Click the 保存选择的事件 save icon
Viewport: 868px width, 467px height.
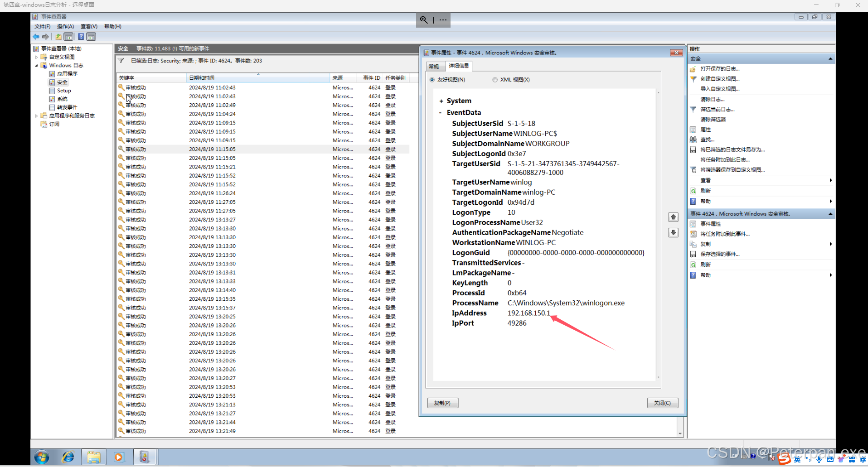coord(693,254)
